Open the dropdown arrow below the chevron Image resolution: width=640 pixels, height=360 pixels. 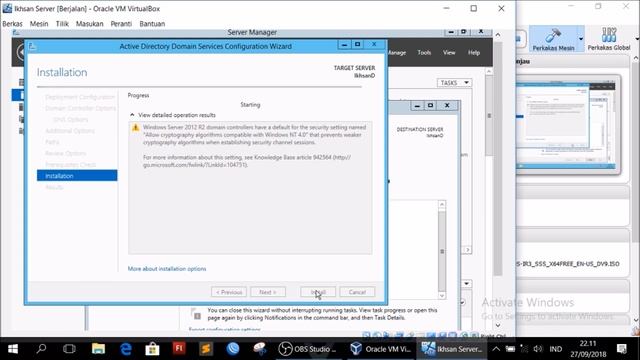466,284
